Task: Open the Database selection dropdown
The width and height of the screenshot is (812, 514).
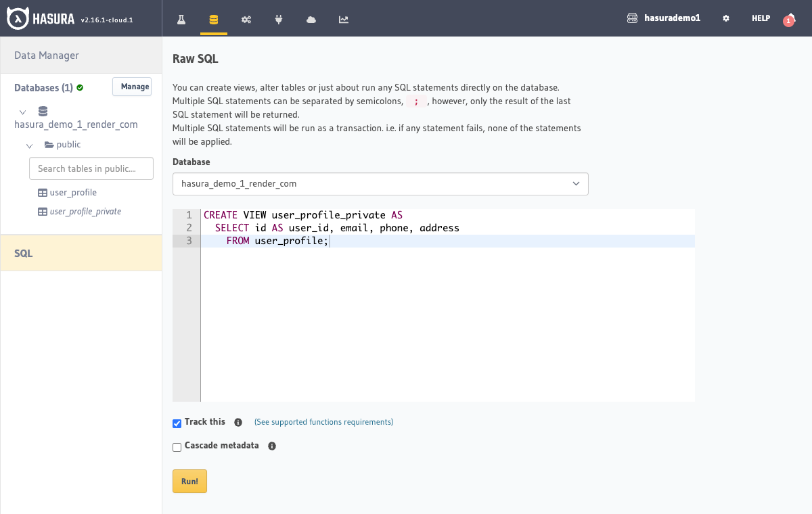Action: pyautogui.click(x=380, y=184)
